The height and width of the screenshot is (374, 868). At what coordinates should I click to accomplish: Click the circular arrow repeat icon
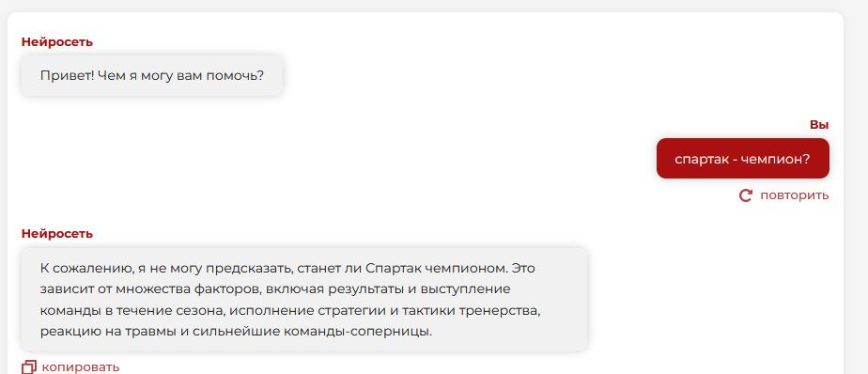(746, 195)
